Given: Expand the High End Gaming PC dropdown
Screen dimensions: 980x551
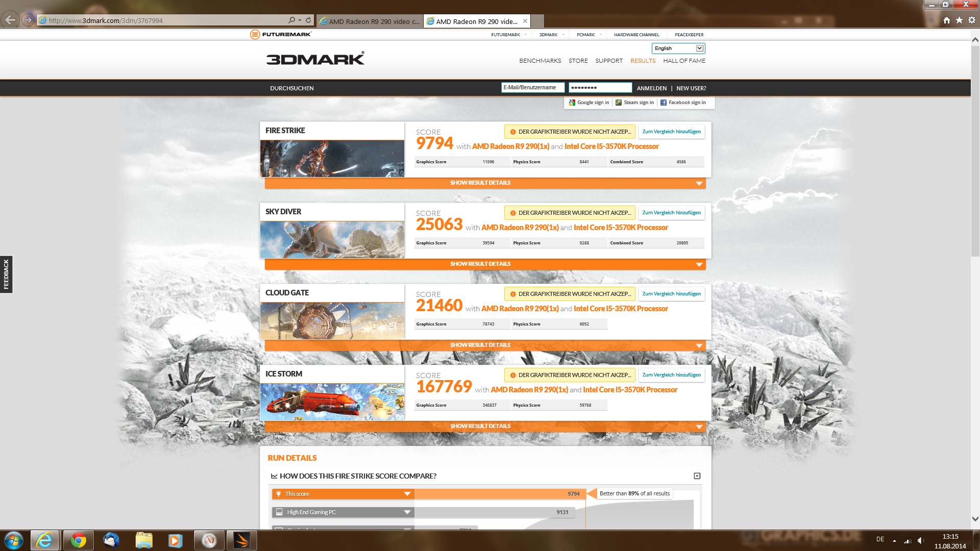Looking at the screenshot, I should point(407,512).
